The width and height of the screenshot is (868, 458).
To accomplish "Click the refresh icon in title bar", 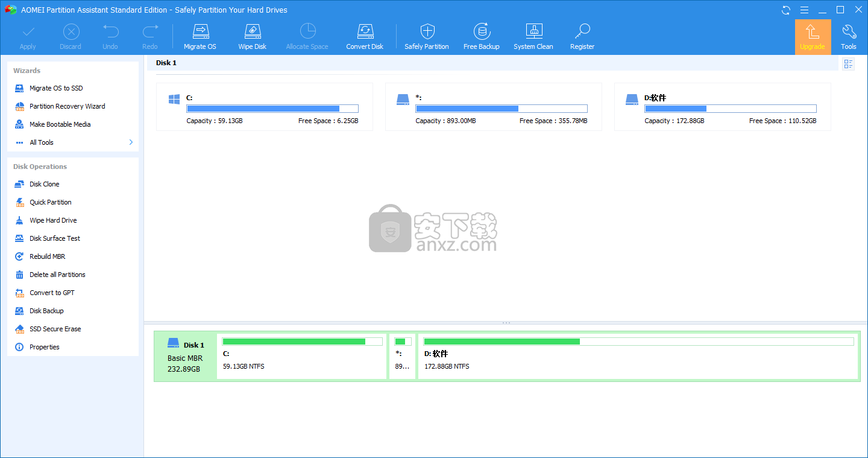I will [x=785, y=10].
